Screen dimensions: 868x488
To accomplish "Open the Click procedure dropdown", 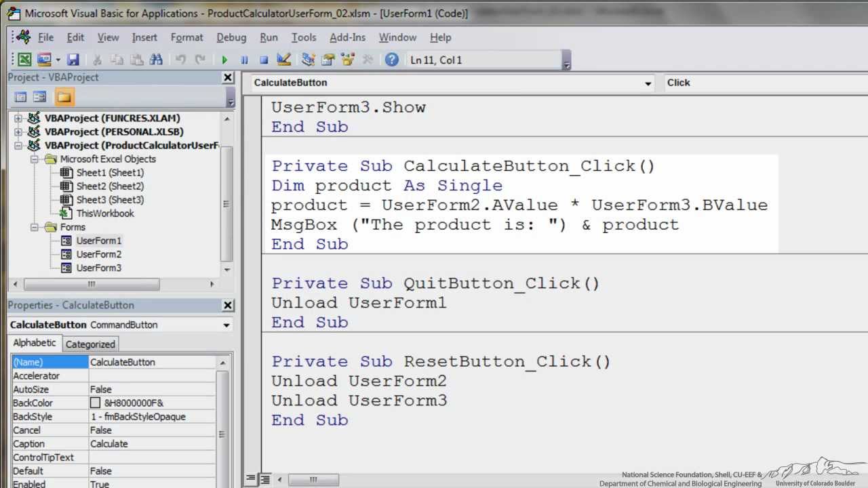I will [765, 83].
